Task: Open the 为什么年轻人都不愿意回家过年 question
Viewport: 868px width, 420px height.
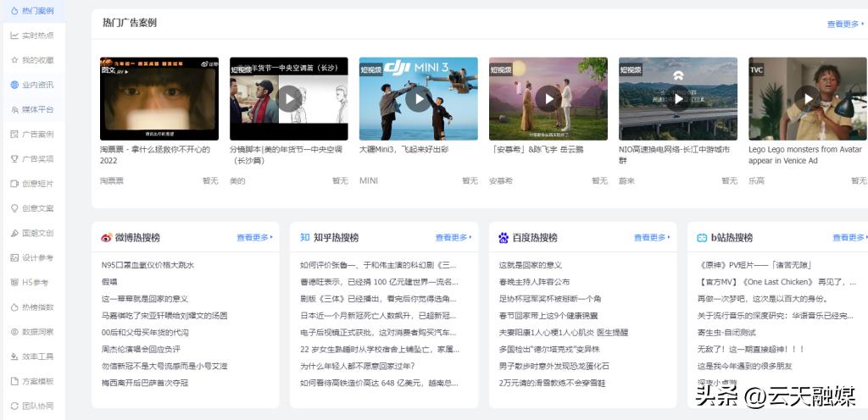Action: [x=358, y=366]
